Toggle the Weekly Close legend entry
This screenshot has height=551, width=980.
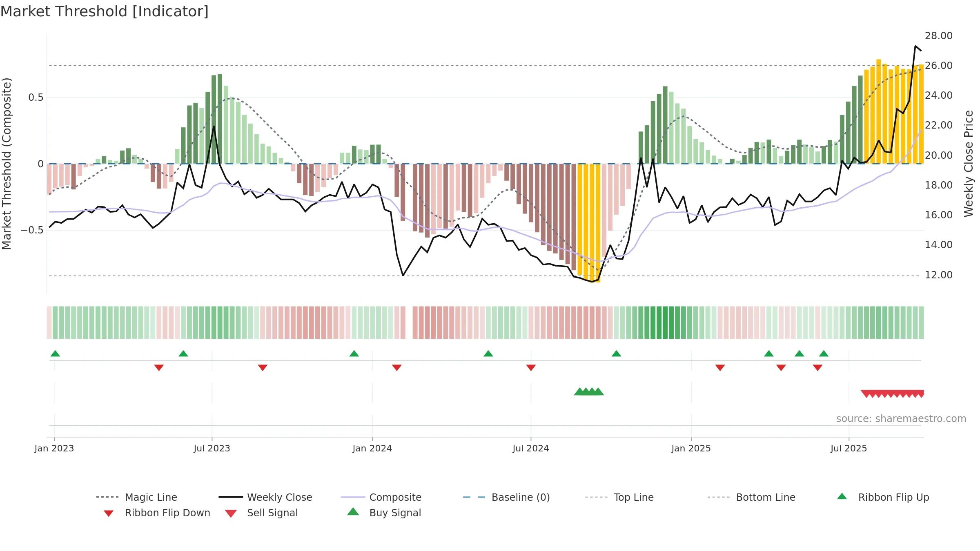[265, 497]
